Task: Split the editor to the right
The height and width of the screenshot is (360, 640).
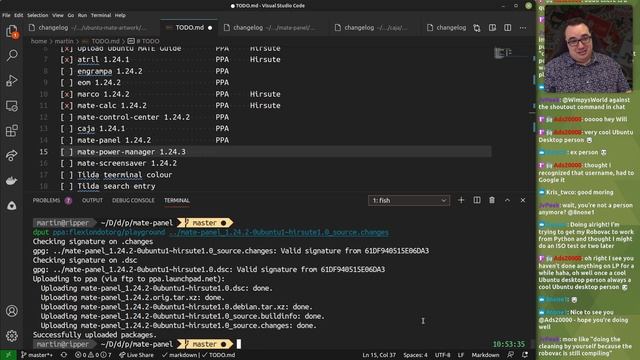Action: click(x=507, y=28)
